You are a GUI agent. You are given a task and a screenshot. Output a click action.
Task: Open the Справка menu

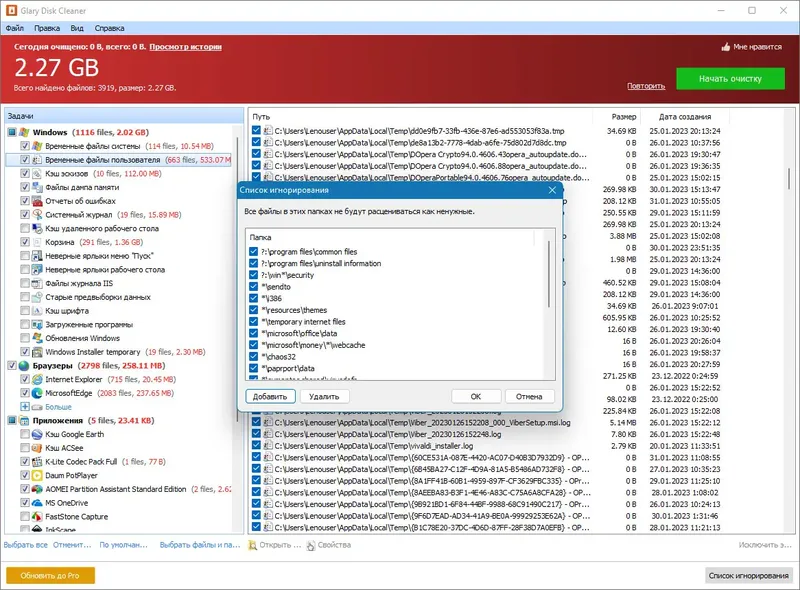pos(109,28)
